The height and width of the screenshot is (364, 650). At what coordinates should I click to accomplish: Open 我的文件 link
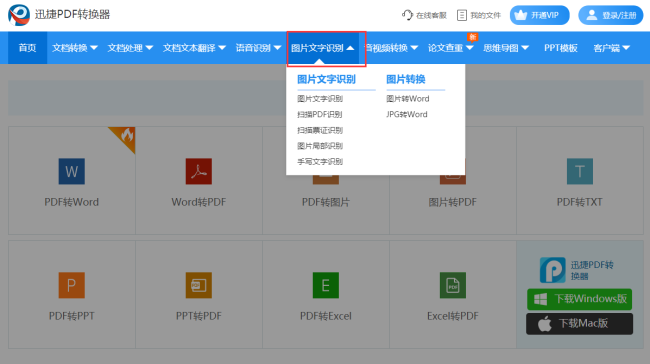[479, 15]
